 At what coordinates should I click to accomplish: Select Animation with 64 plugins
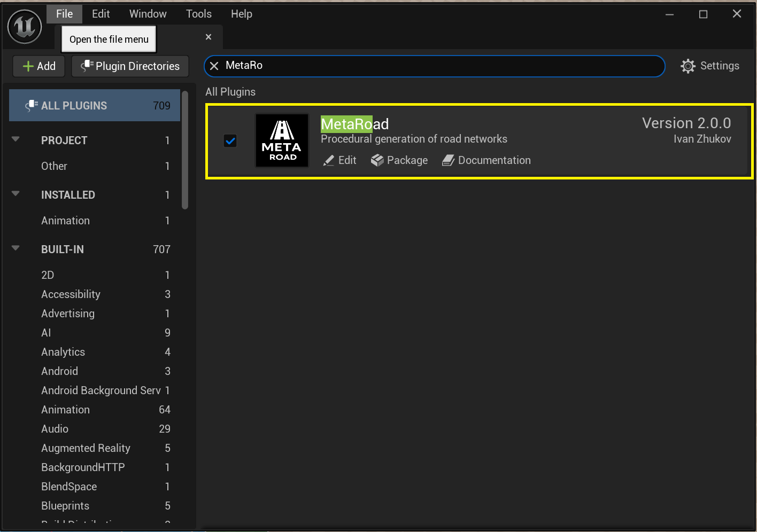pyautogui.click(x=95, y=410)
